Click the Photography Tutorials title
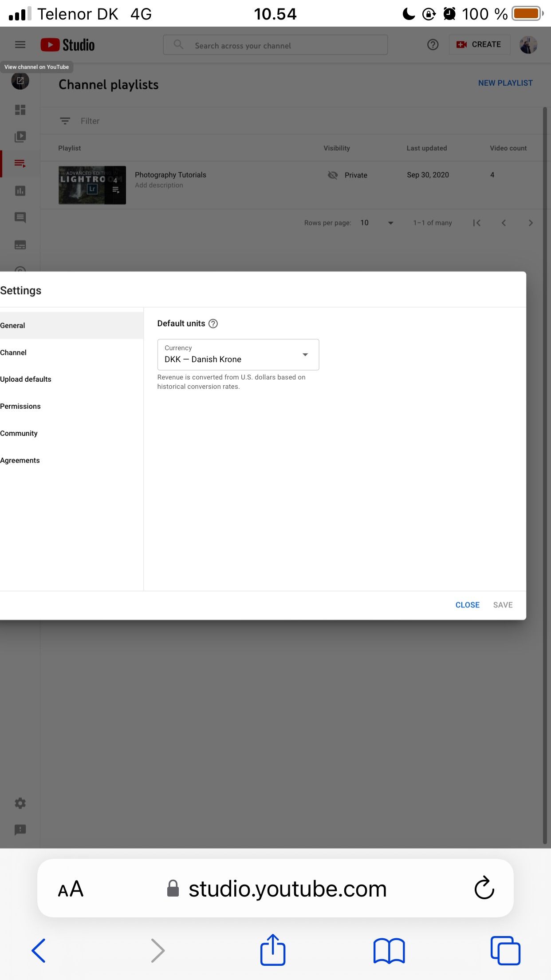This screenshot has height=980, width=551. [x=170, y=175]
